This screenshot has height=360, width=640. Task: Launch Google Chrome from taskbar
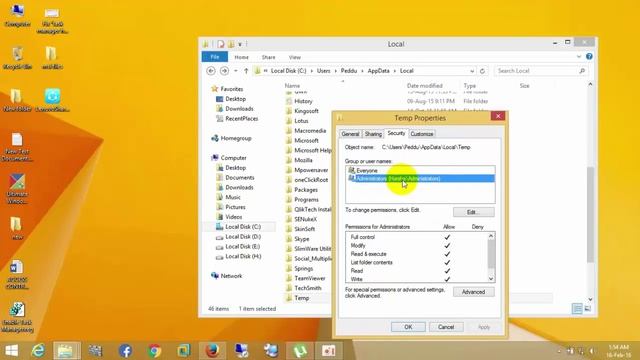click(x=154, y=351)
